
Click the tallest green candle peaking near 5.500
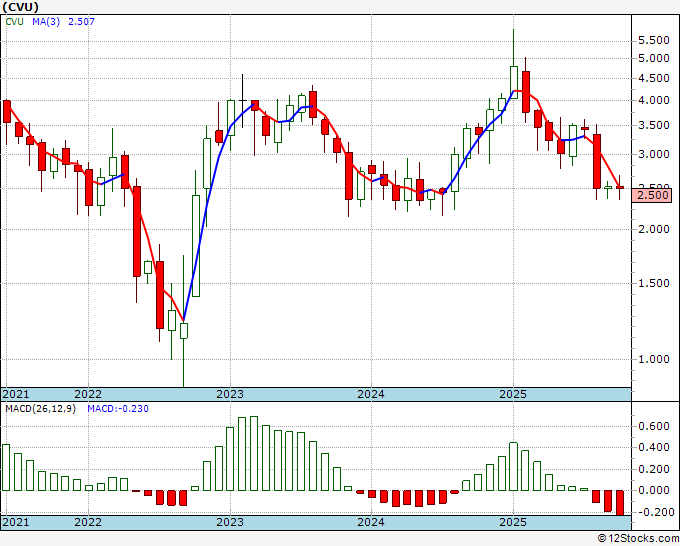coord(513,64)
